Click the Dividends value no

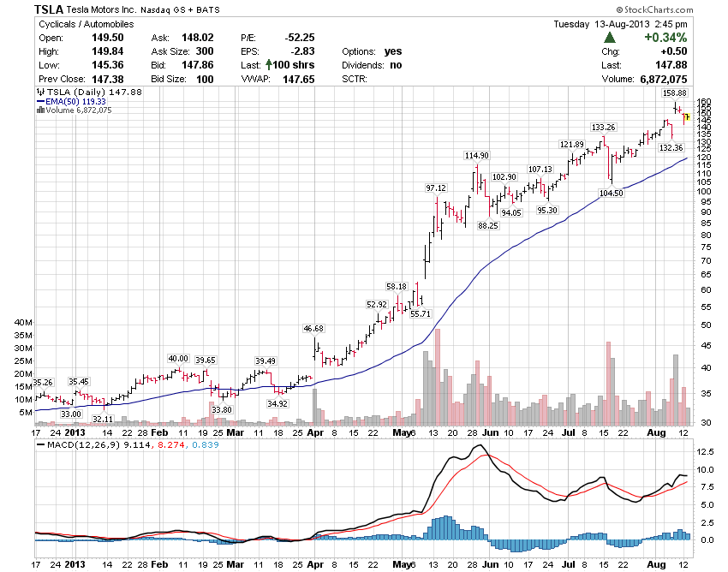point(396,65)
